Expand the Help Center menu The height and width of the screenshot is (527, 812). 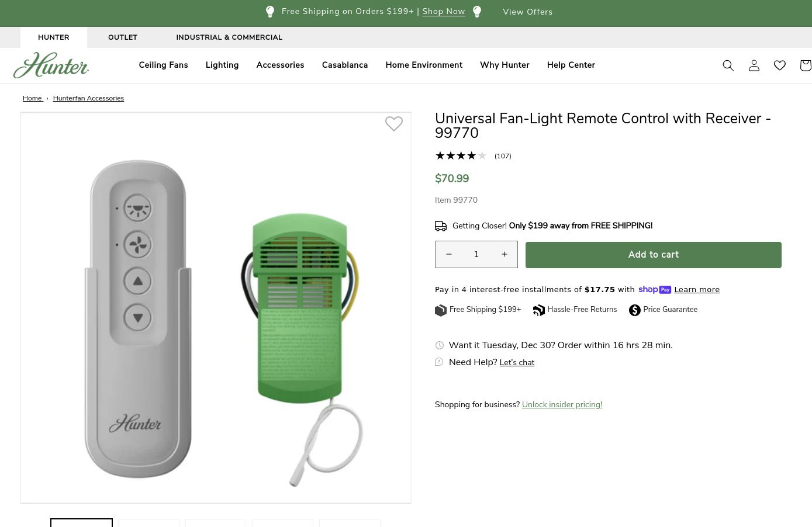(571, 65)
